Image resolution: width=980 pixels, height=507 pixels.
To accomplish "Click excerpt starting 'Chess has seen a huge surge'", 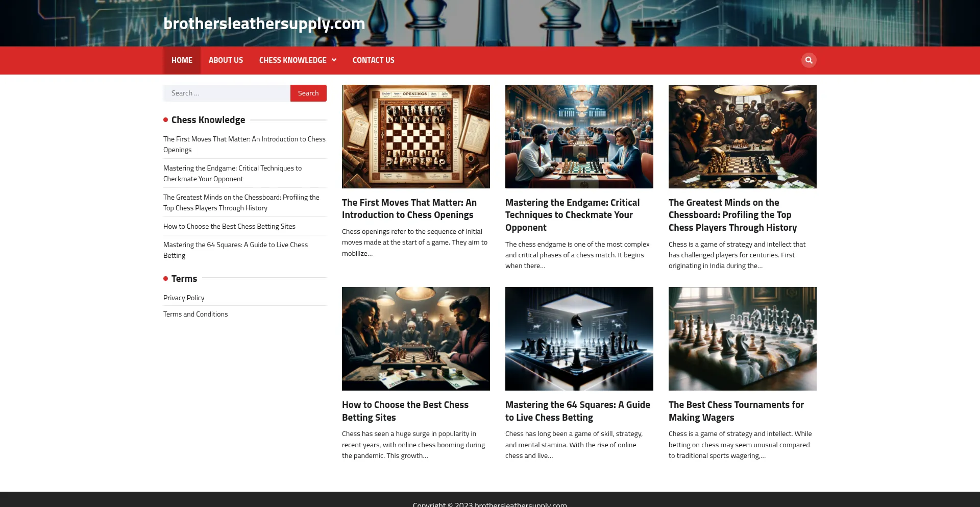I will [x=413, y=445].
